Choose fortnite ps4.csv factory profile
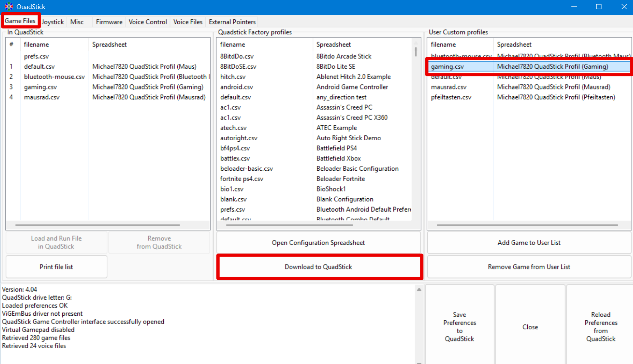Viewport: 633px width, 364px height. point(242,179)
